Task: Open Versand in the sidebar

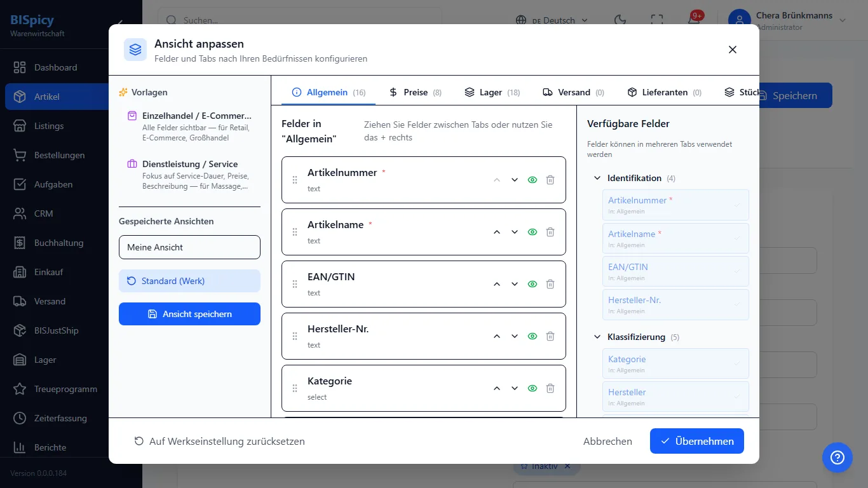Action: [71, 301]
